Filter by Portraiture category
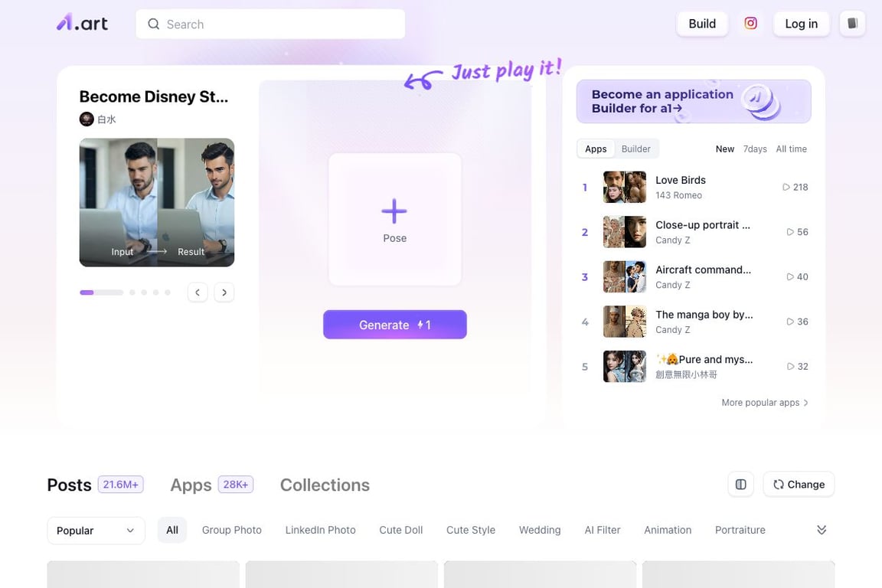The height and width of the screenshot is (588, 882). pyautogui.click(x=740, y=530)
